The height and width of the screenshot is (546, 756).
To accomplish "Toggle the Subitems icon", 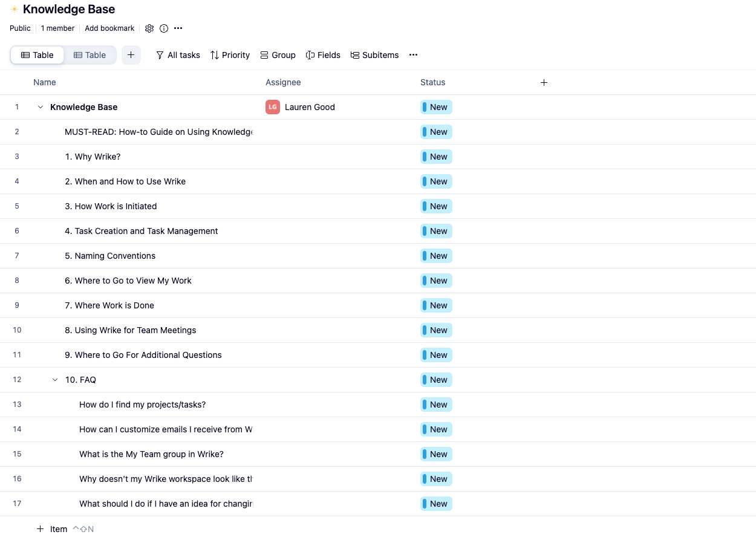I will pyautogui.click(x=357, y=55).
